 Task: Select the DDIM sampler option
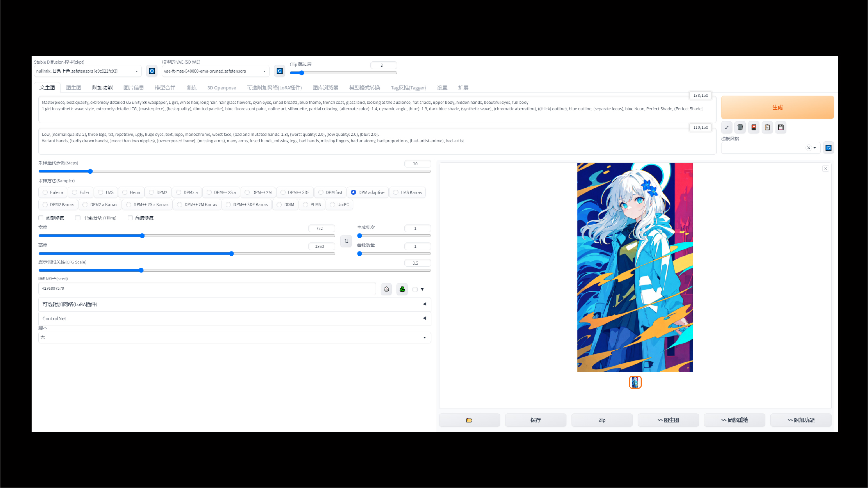pos(279,205)
